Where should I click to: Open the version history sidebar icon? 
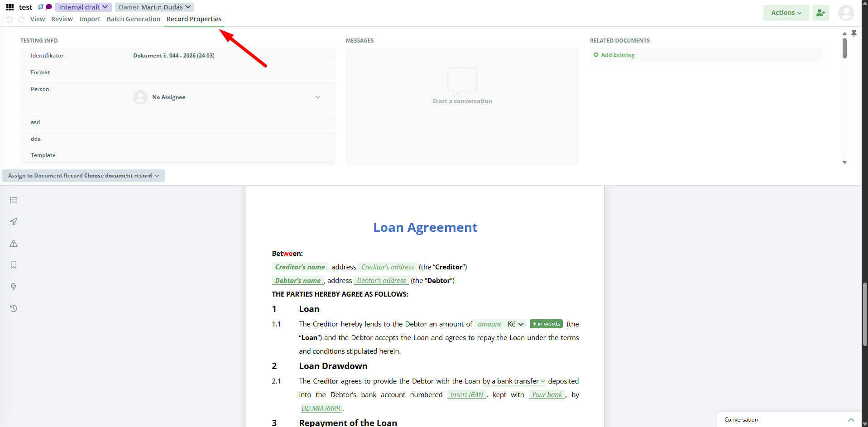[x=14, y=308]
